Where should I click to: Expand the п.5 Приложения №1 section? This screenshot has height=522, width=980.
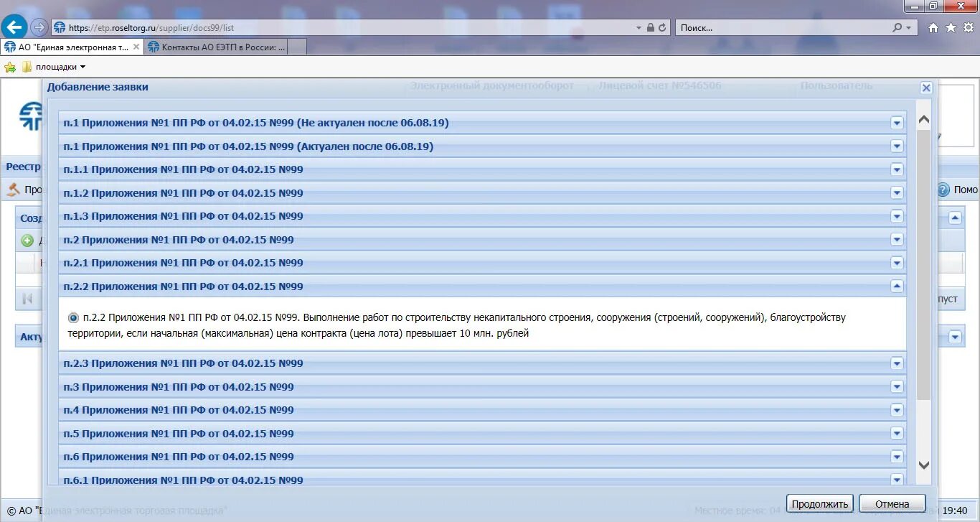(896, 434)
